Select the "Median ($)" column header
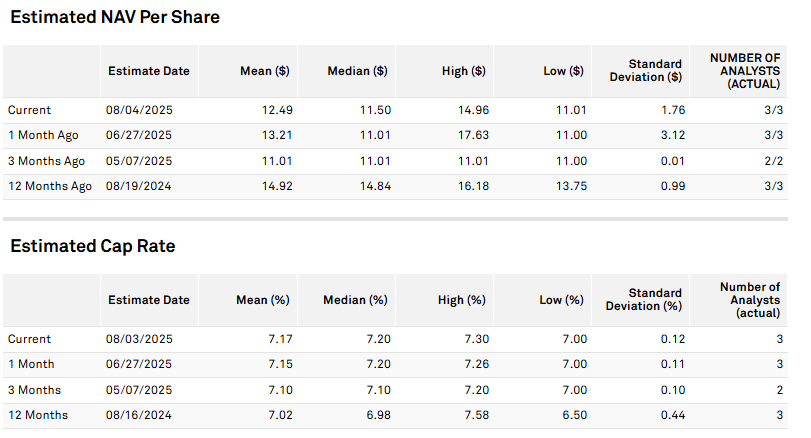The image size is (811, 438). (357, 71)
